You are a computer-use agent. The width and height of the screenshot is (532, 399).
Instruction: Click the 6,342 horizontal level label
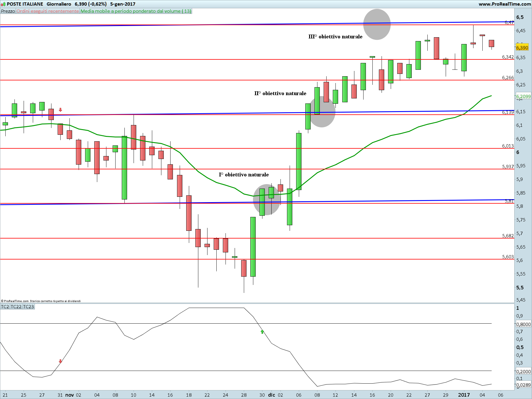508,57
